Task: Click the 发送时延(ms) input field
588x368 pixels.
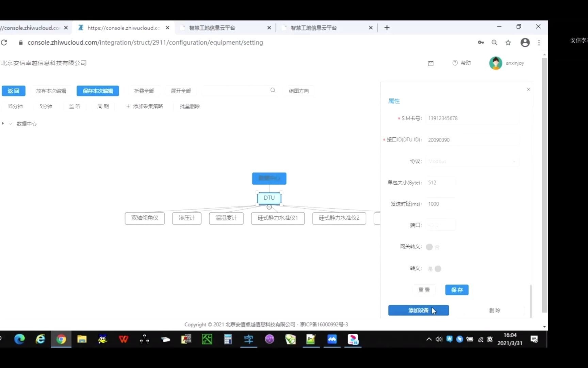Action: coord(440,204)
